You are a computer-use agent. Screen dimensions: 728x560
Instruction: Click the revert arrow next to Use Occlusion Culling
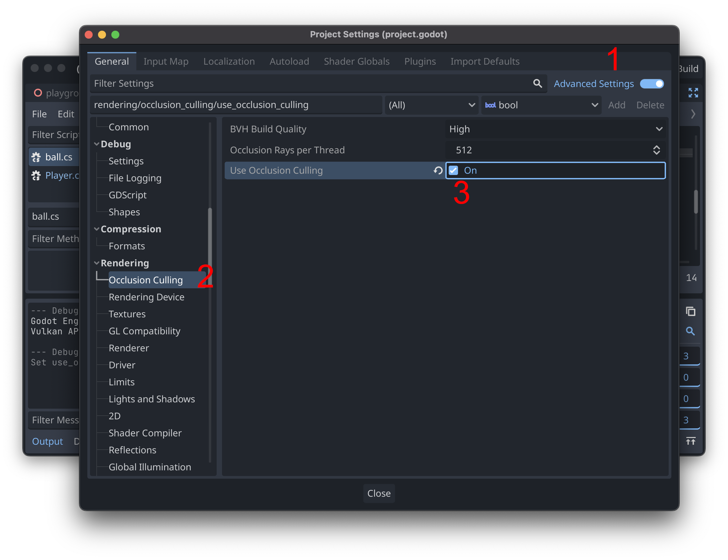click(x=437, y=170)
